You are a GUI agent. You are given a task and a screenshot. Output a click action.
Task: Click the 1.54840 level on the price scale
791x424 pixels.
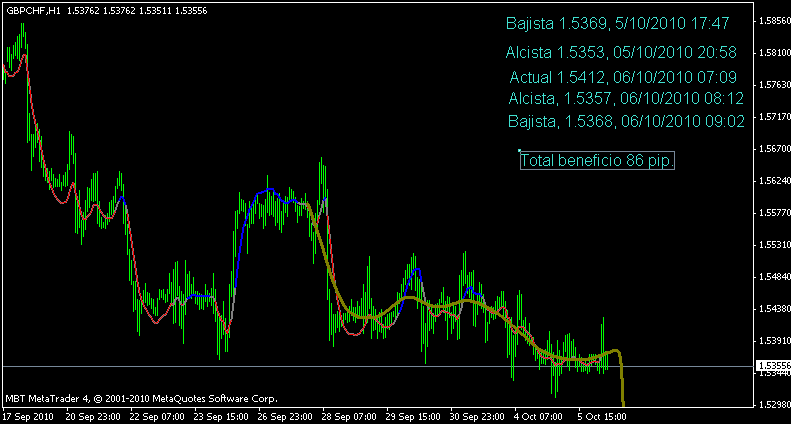(x=773, y=277)
